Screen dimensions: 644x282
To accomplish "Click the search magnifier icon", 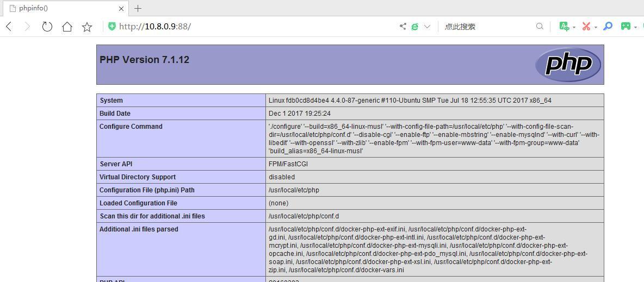I will click(x=540, y=26).
